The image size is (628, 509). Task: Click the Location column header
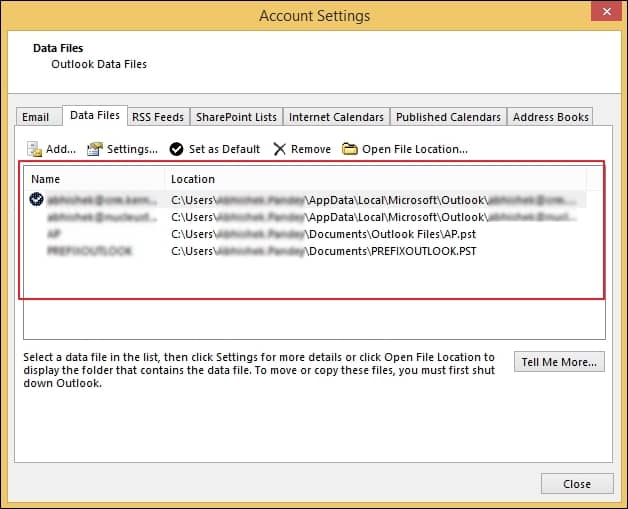[376, 179]
